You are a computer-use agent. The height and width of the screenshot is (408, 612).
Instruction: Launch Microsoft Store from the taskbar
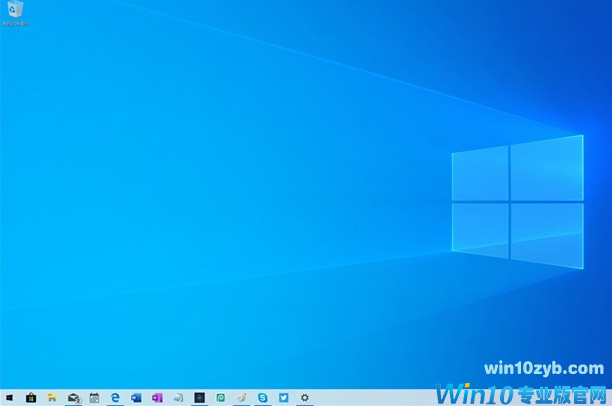pyautogui.click(x=31, y=398)
